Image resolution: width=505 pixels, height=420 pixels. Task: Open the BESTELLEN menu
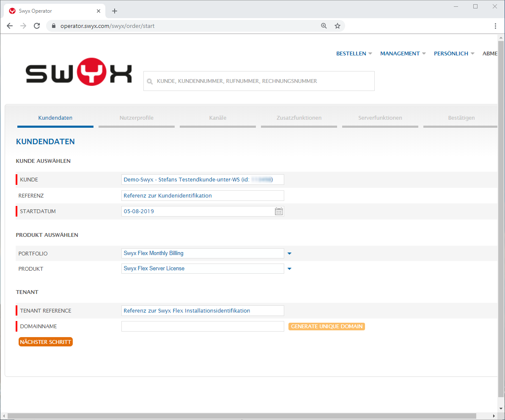tap(354, 53)
